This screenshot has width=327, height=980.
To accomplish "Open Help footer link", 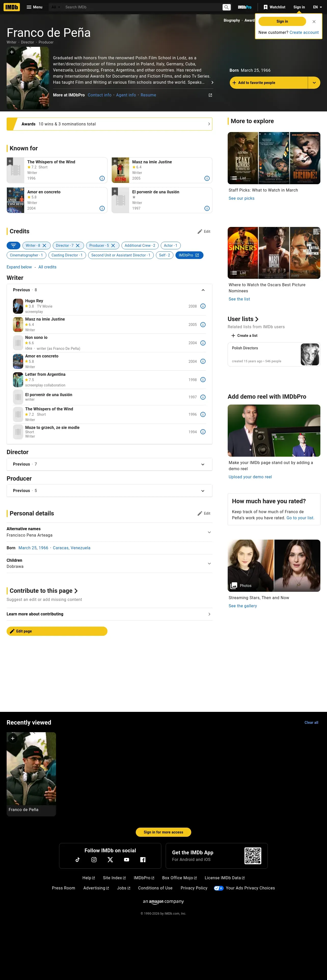I will [x=89, y=878].
